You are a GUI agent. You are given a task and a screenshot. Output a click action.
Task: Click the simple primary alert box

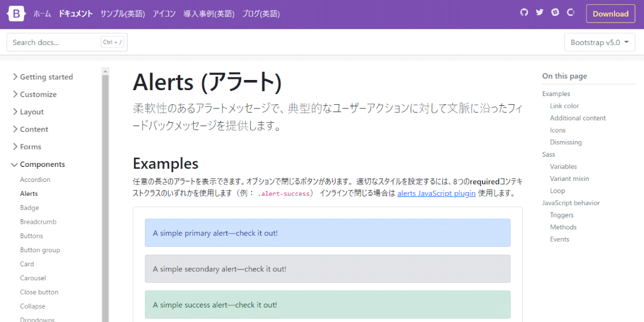coord(327,233)
